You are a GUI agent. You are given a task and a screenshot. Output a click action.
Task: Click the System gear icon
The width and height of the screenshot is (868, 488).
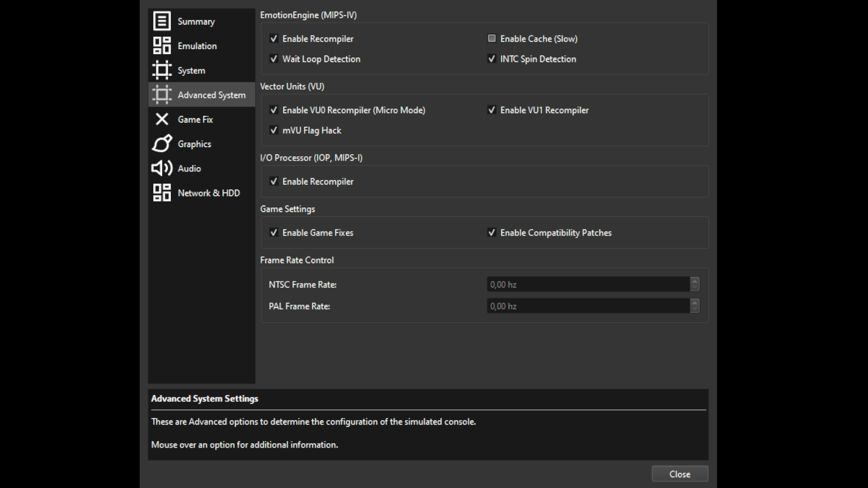[x=161, y=70]
